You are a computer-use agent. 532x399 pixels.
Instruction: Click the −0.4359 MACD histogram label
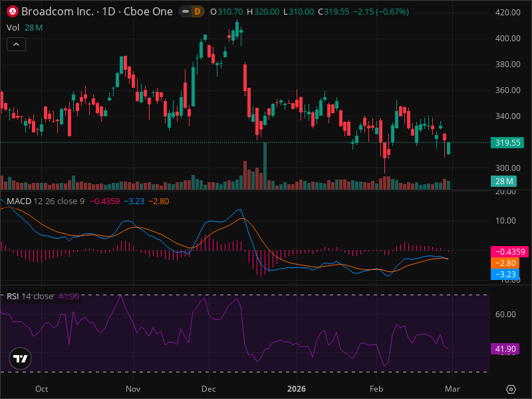[x=509, y=252]
